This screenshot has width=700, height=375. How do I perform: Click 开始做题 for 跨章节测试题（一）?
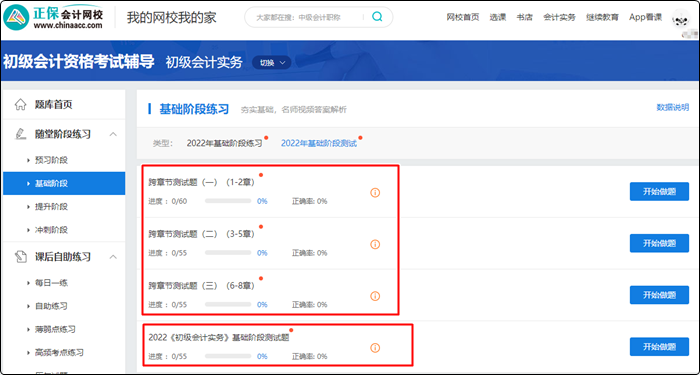[x=659, y=192]
